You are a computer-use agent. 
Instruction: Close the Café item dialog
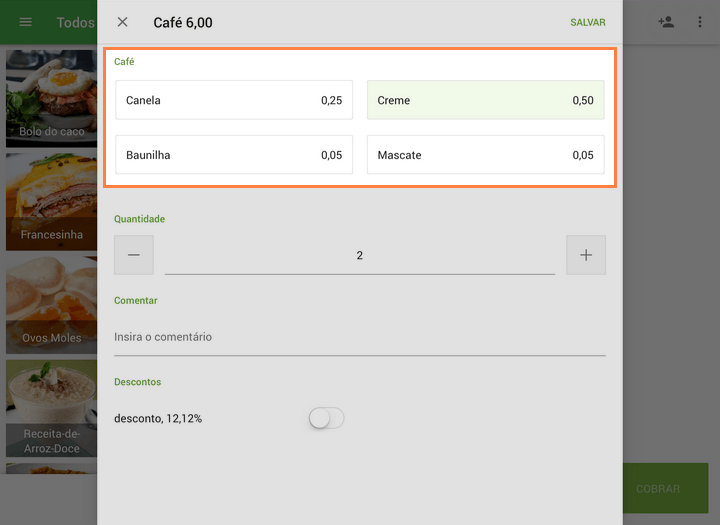coord(123,22)
